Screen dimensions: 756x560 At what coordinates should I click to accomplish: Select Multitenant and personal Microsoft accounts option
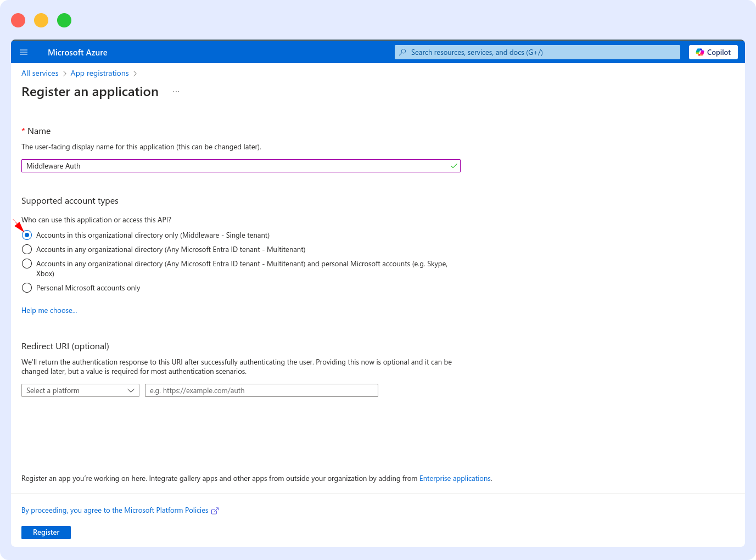(26, 263)
